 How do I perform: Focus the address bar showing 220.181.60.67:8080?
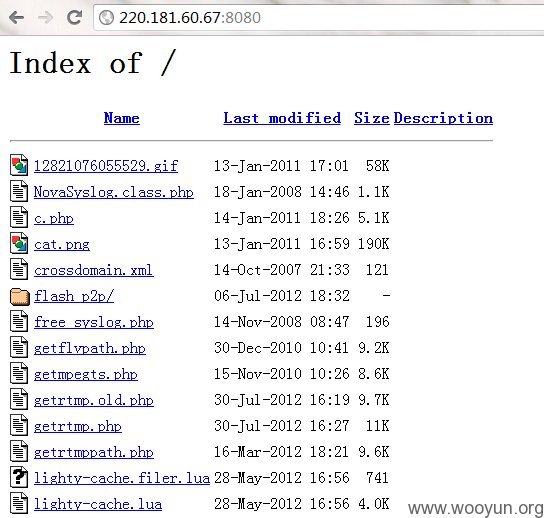(x=319, y=18)
